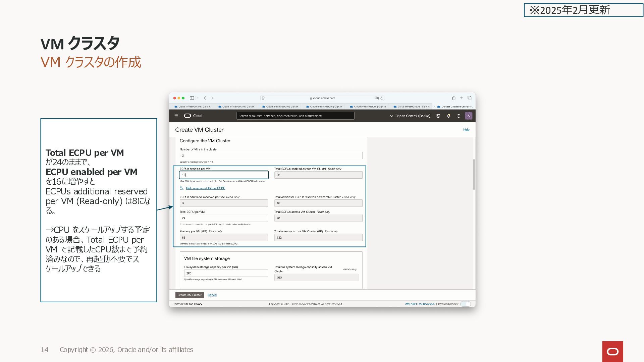Open the notifications bell icon
The width and height of the screenshot is (644, 362).
pyautogui.click(x=448, y=116)
